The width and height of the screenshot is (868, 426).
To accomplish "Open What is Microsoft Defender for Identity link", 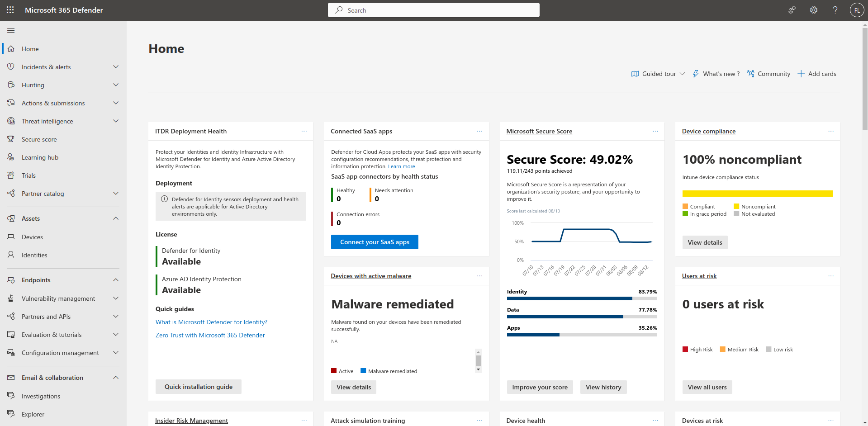I will [211, 322].
